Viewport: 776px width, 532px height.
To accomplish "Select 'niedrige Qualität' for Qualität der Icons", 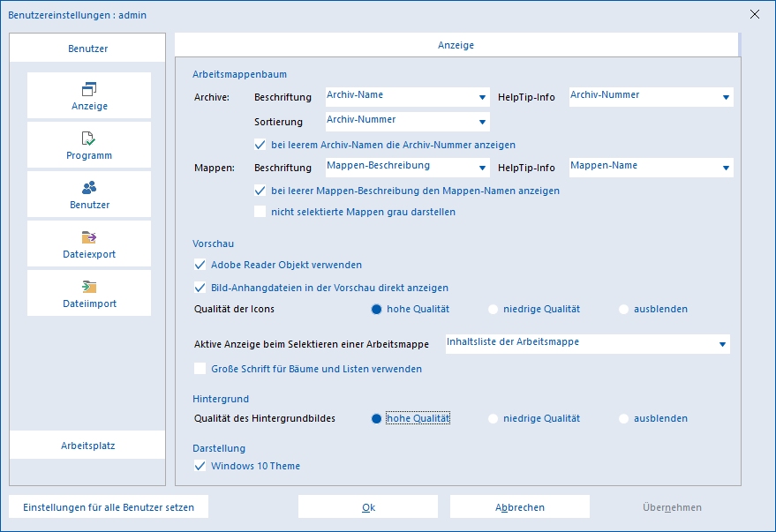I will coord(493,309).
